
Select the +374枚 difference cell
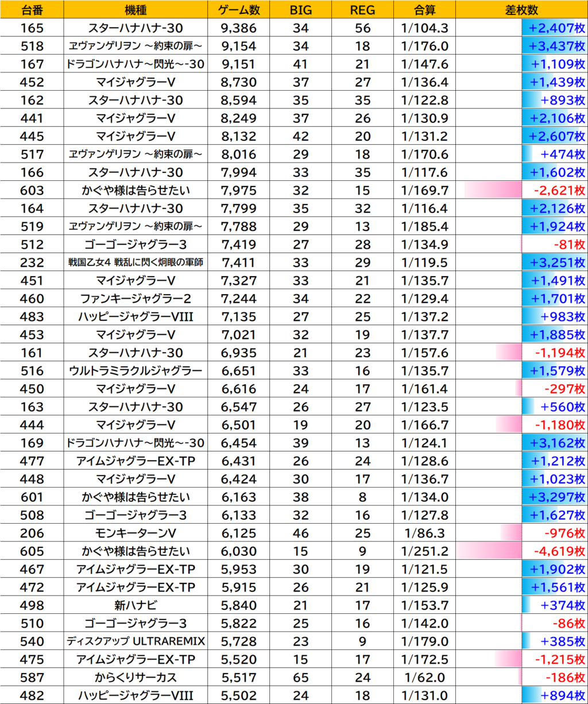(521, 605)
